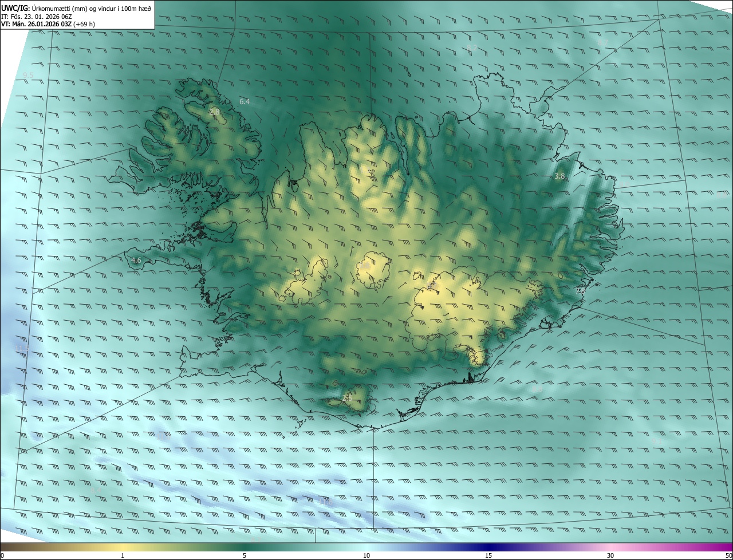
Task: Click the '4.6' value label on Snæfellsnes
Action: [136, 260]
